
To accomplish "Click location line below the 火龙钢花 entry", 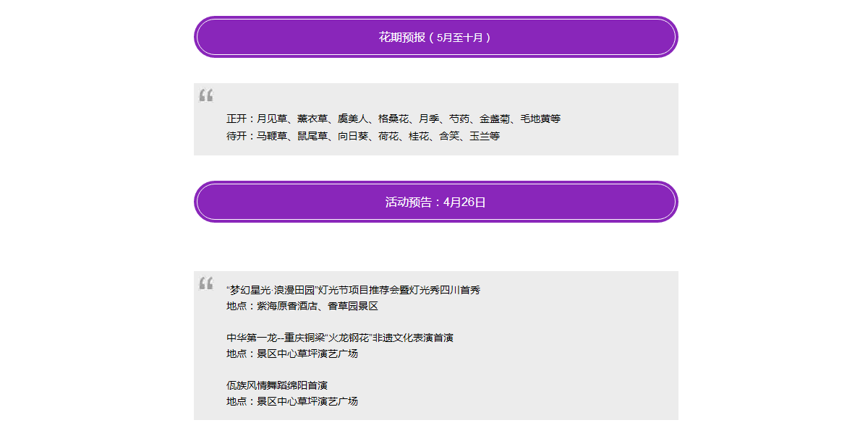I will (x=292, y=354).
